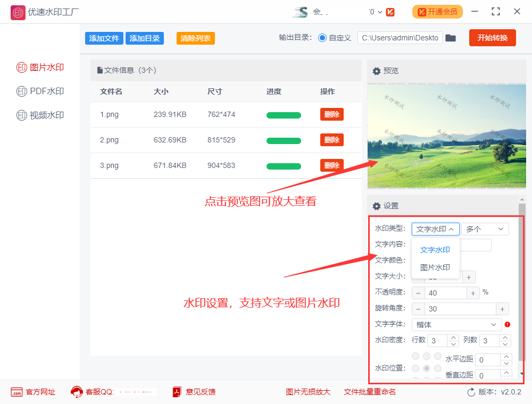The width and height of the screenshot is (532, 404).
Task: Select 图片水印 from the open dropdown list
Action: click(x=435, y=267)
